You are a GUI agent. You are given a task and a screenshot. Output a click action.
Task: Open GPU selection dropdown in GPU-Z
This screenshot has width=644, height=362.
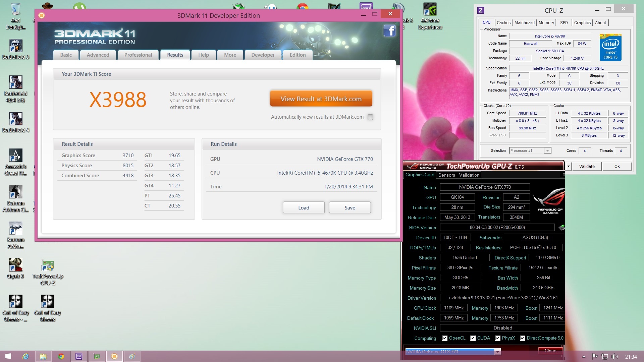[497, 352]
